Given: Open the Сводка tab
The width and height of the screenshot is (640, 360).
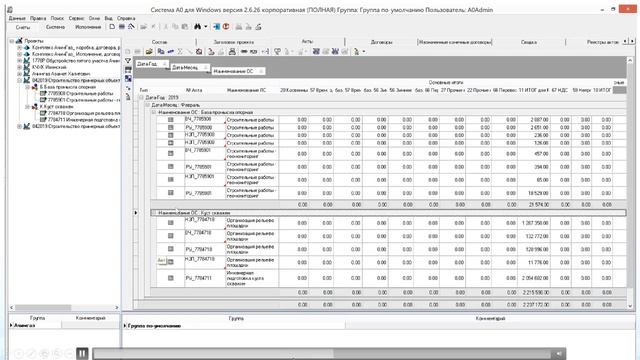Looking at the screenshot, I should 529,42.
